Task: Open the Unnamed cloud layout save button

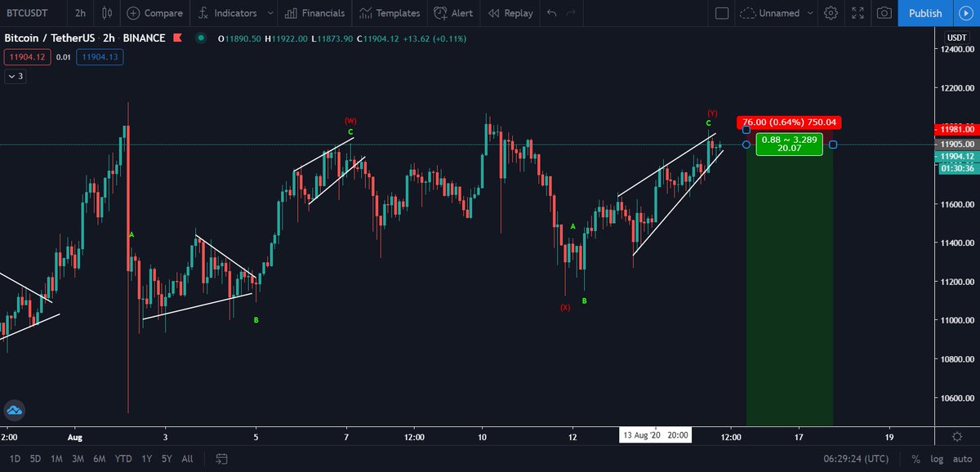Action: [x=769, y=13]
